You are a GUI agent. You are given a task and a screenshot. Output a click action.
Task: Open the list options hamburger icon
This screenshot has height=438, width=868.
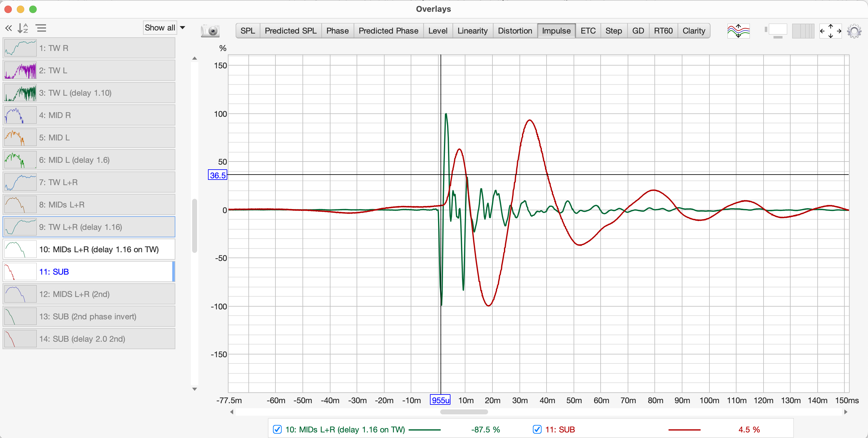[41, 28]
